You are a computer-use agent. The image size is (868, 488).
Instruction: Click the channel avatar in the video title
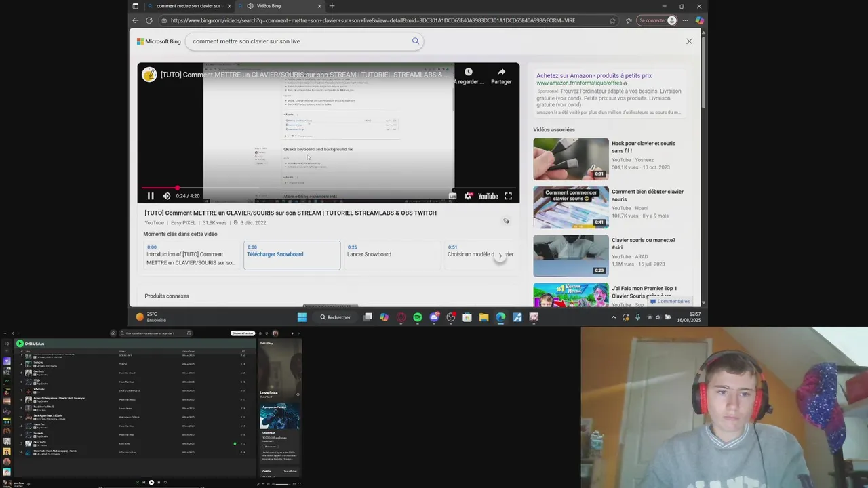(149, 75)
